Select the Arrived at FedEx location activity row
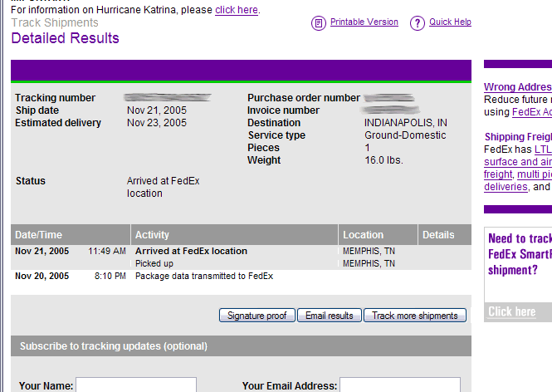552x392 pixels. pos(242,251)
